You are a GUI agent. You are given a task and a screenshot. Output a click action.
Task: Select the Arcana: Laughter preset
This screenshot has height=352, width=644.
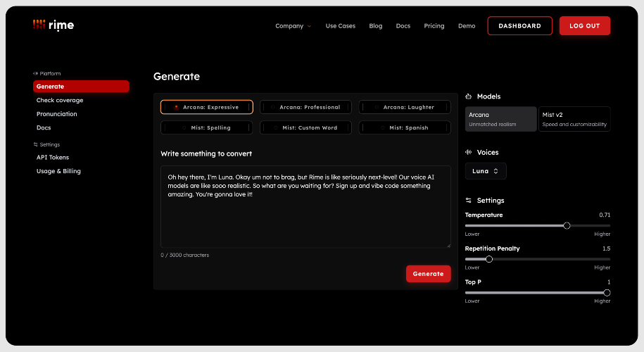point(405,107)
